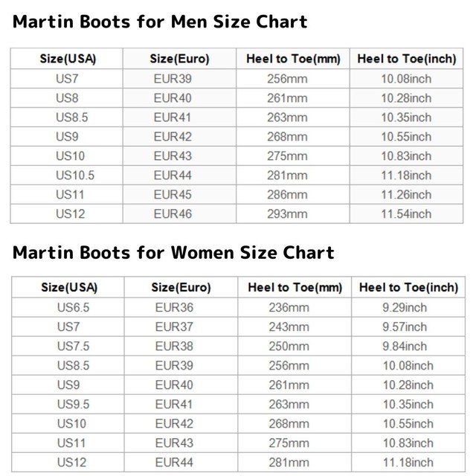Select the 243mm cell in women's chart
This screenshot has width=476, height=476.
point(295,327)
